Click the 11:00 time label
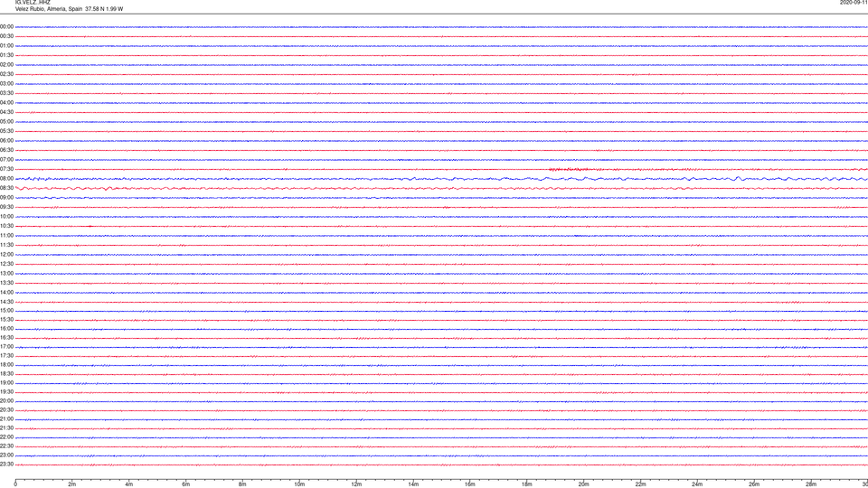Image resolution: width=868 pixels, height=488 pixels. point(6,236)
